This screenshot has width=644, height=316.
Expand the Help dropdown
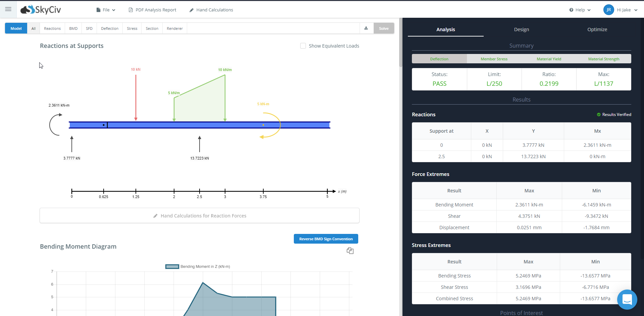[x=580, y=10]
